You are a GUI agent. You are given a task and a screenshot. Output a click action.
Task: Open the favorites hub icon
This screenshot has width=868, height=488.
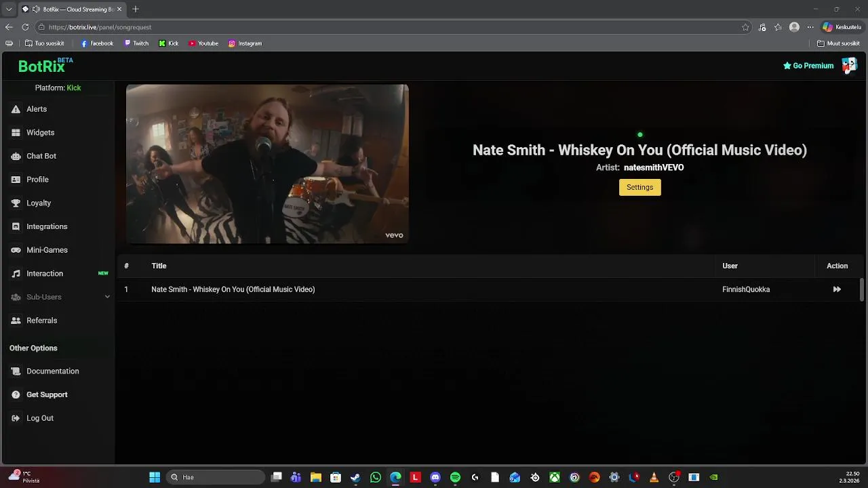778,27
